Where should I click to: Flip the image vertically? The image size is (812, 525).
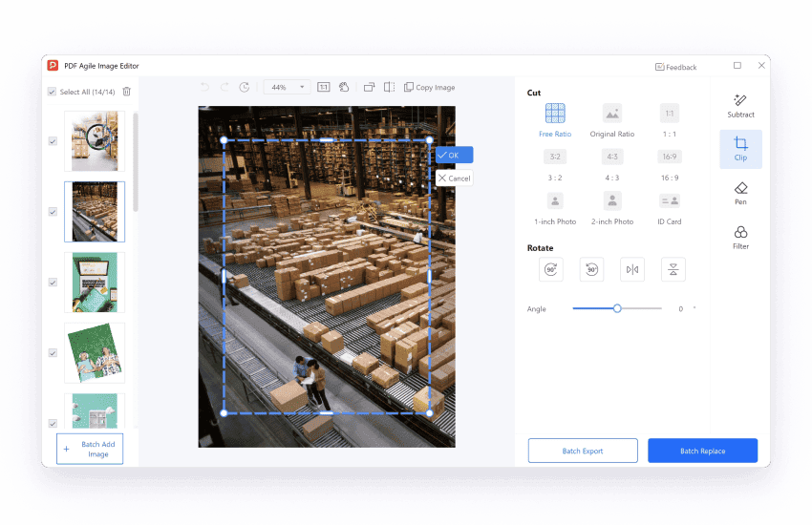coord(673,270)
